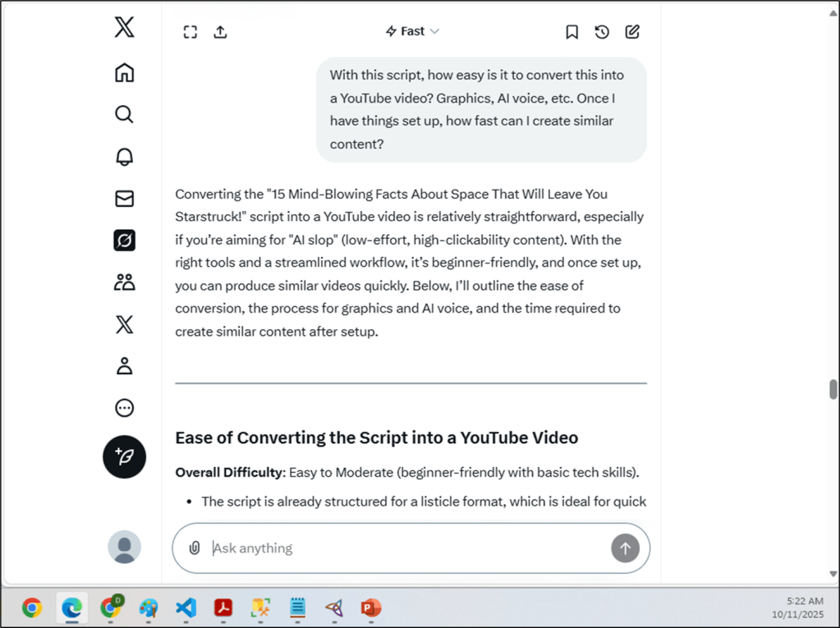Expand the Fast mode dropdown
The height and width of the screenshot is (628, 840).
coord(412,31)
